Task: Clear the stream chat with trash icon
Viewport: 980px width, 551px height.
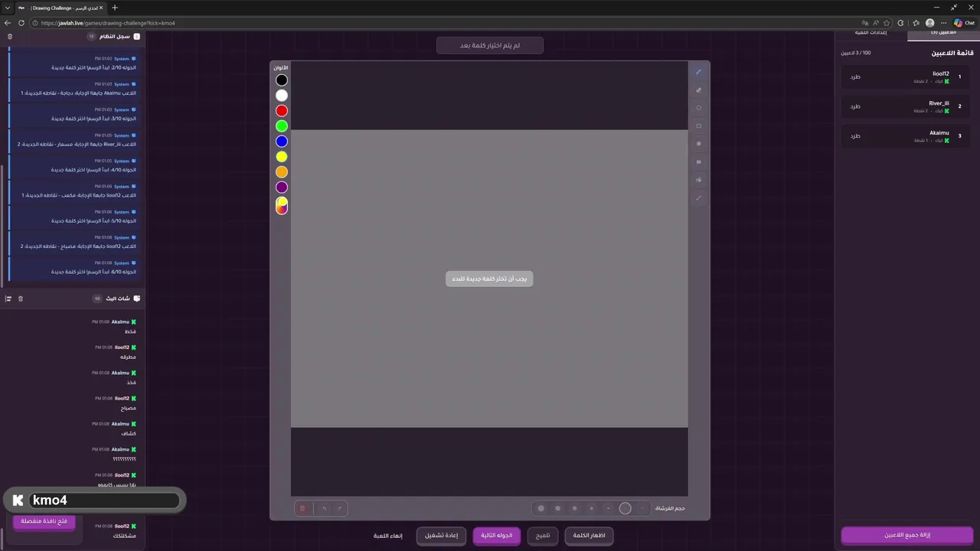Action: click(x=21, y=298)
